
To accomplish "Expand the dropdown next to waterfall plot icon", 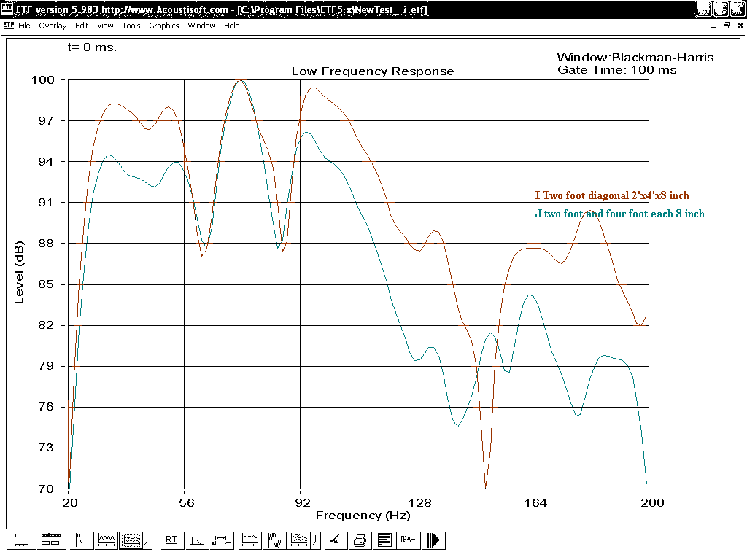I will click(315, 540).
